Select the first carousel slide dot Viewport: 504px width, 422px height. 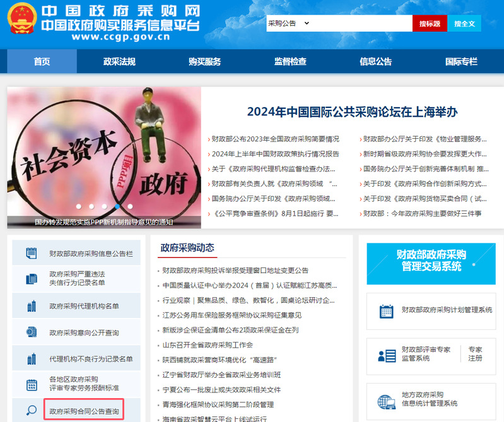(x=79, y=206)
